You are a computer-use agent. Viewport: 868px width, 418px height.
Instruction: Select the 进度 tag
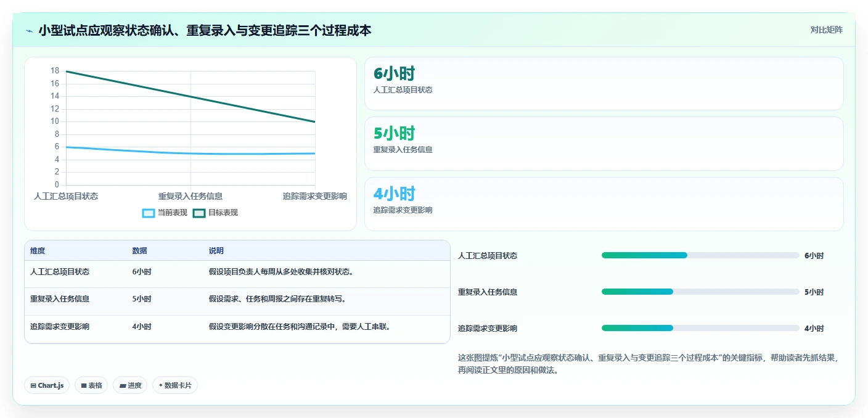(130, 385)
